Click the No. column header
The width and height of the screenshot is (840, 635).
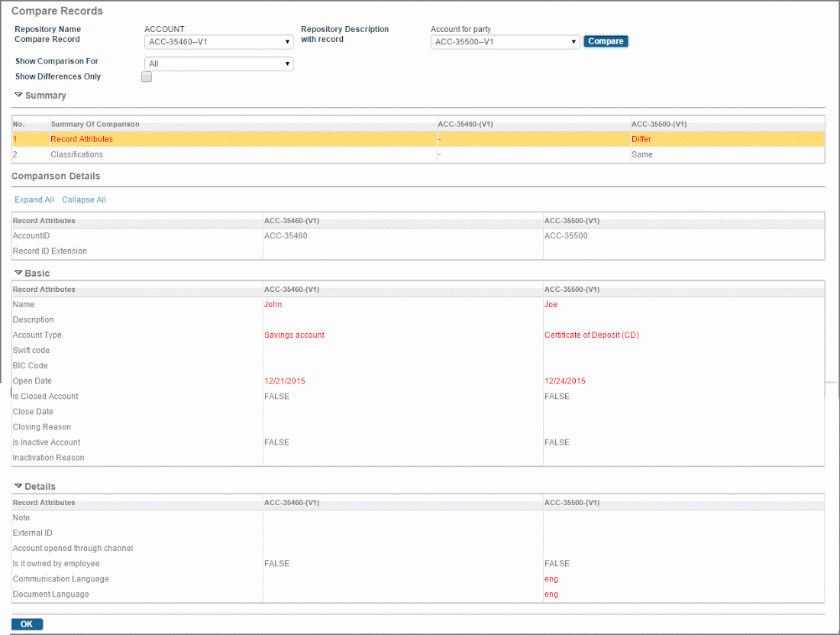point(19,125)
